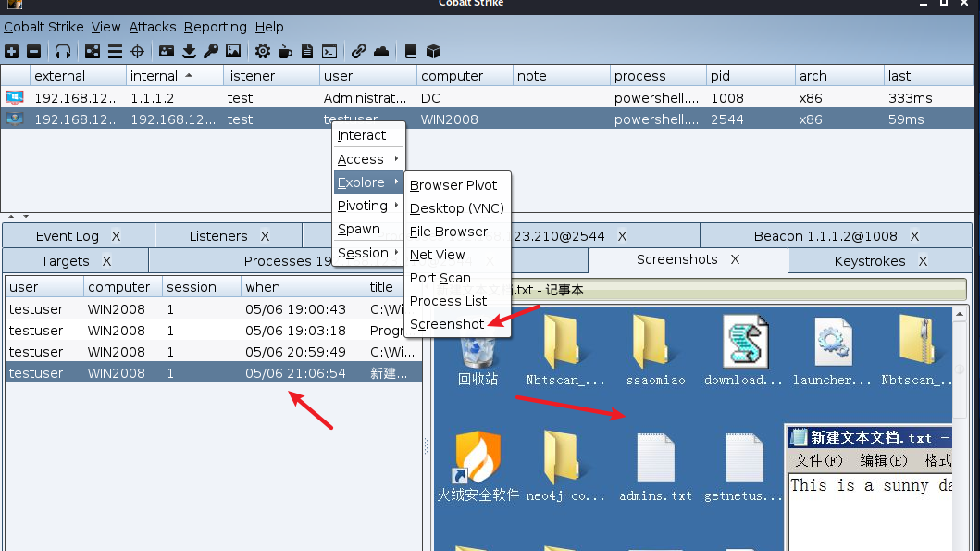
Task: Open the Attacks menu
Action: coord(153,27)
